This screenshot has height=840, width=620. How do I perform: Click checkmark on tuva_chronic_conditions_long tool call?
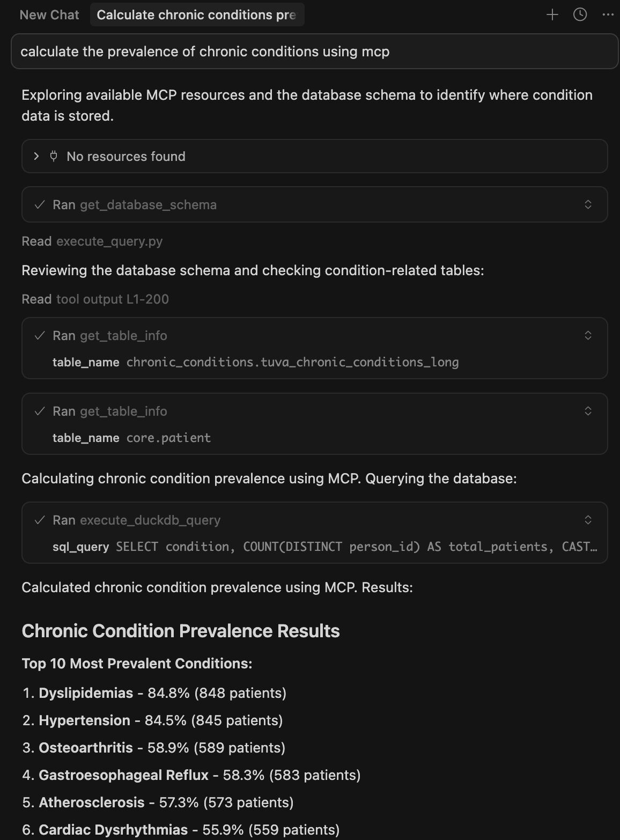point(39,336)
